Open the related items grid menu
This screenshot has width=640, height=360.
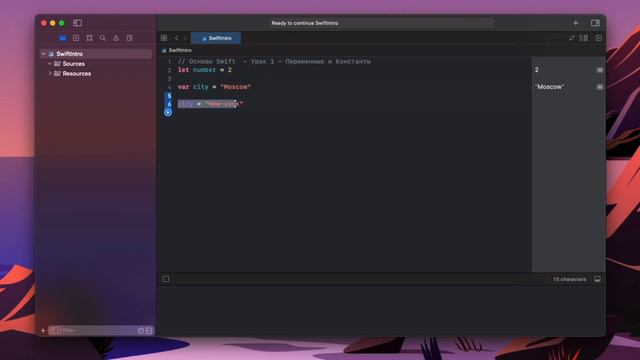pyautogui.click(x=164, y=38)
